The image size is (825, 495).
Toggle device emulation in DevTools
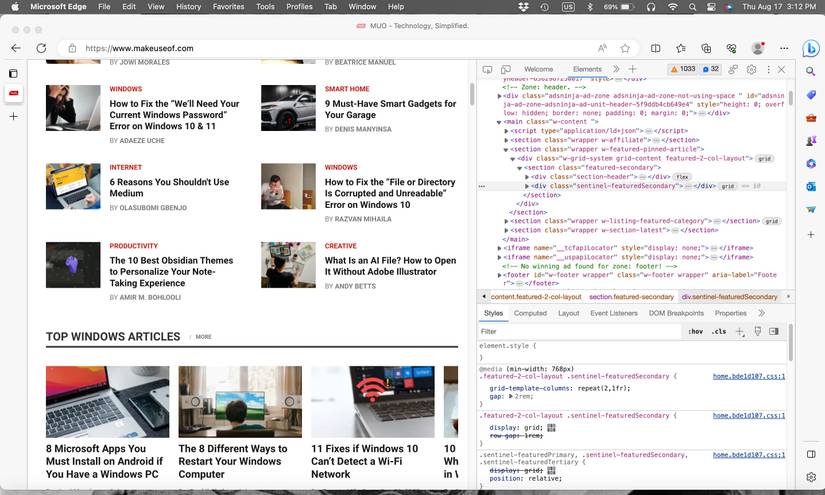504,70
